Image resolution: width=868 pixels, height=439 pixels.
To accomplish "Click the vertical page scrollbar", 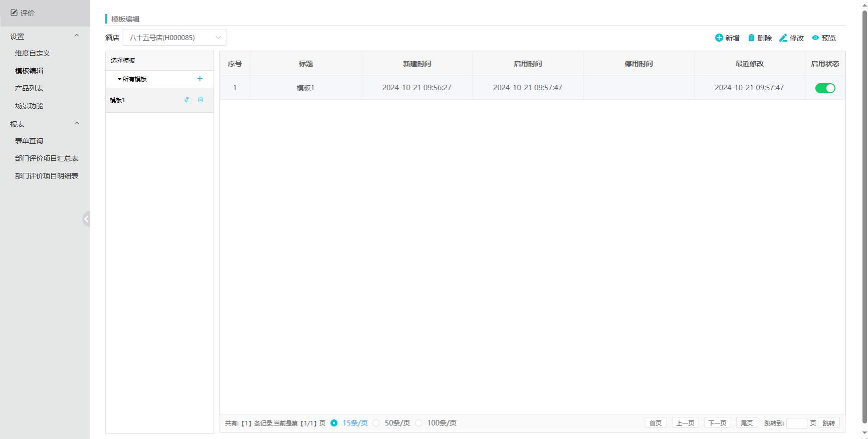I will point(864,215).
